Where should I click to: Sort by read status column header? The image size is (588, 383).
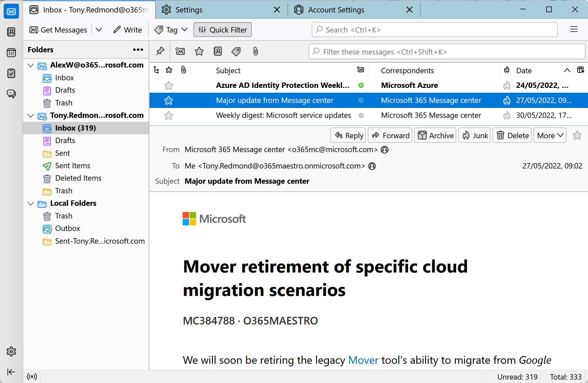tap(361, 70)
